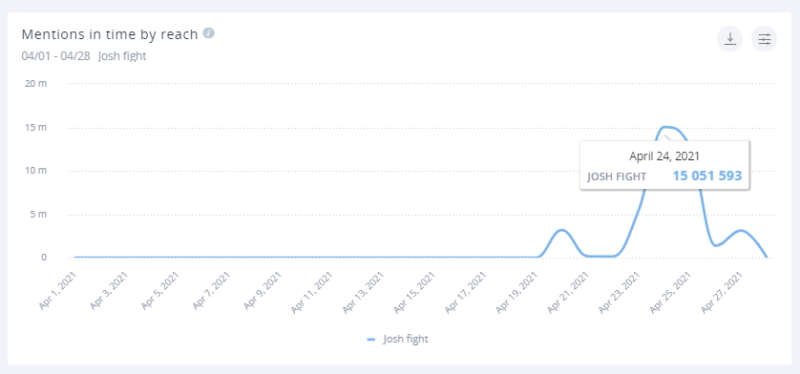Click the 04/01 - 04/28 date range text

[x=56, y=56]
